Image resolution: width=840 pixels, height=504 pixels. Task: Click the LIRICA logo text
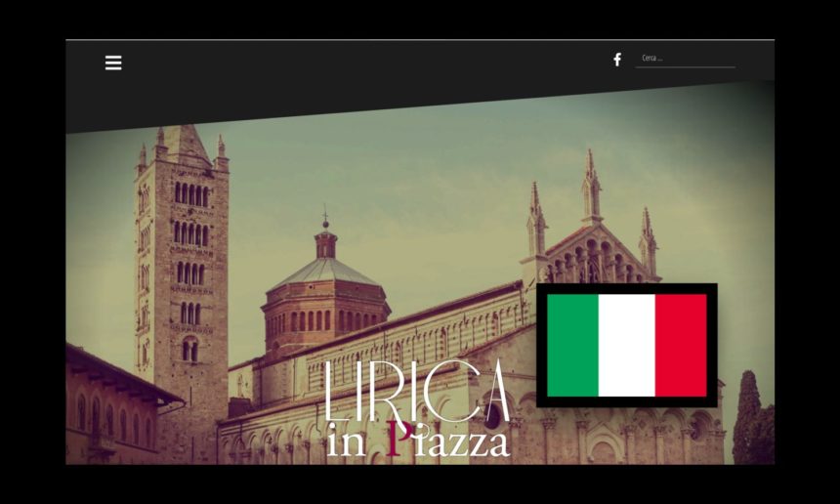tap(417, 393)
